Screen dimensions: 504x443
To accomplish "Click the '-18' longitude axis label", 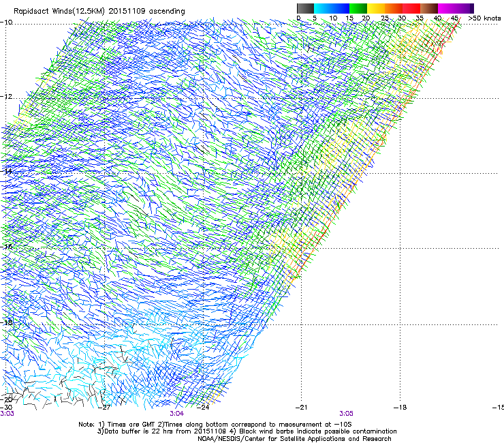I will [400, 408].
